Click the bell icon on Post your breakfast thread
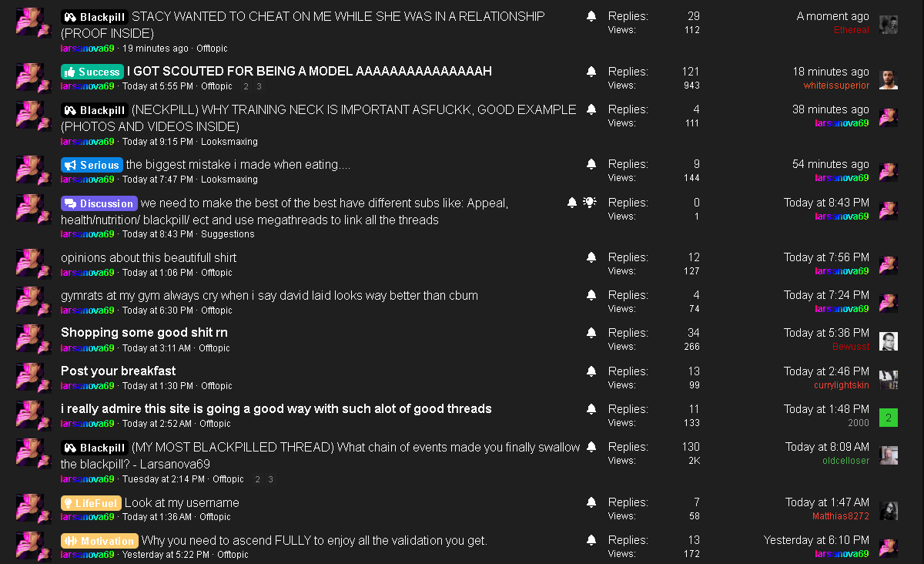Viewport: 924px width, 564px height. 591,371
